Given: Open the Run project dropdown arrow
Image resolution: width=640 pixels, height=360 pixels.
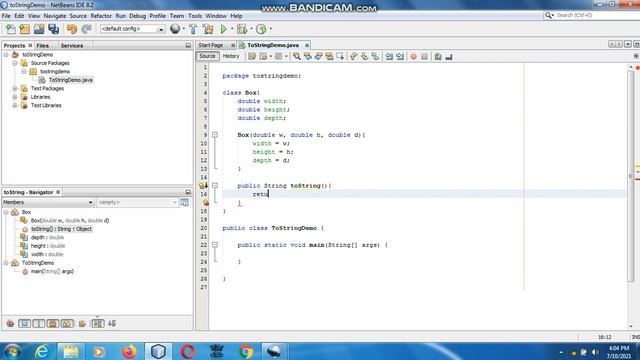Looking at the screenshot, I should 232,29.
